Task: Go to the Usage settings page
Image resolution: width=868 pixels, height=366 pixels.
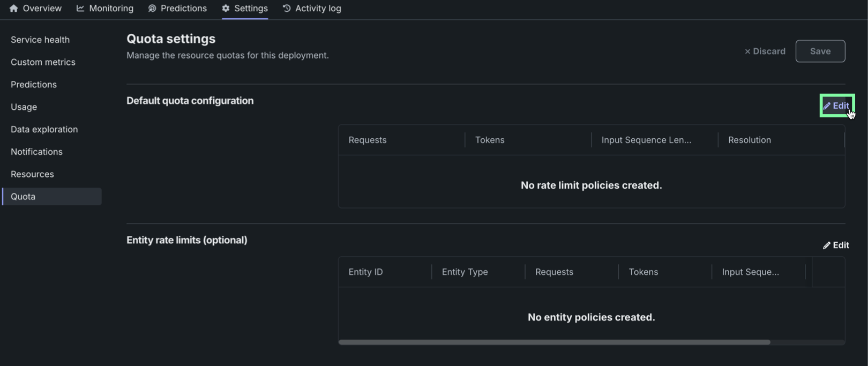Action: 24,107
